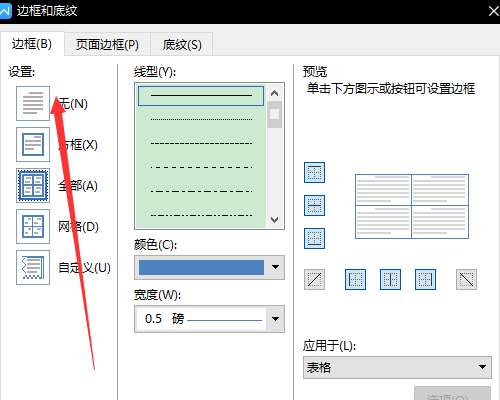Screen dimensions: 500x400
Task: Toggle the diagonal-down border button
Action: [x=466, y=279]
